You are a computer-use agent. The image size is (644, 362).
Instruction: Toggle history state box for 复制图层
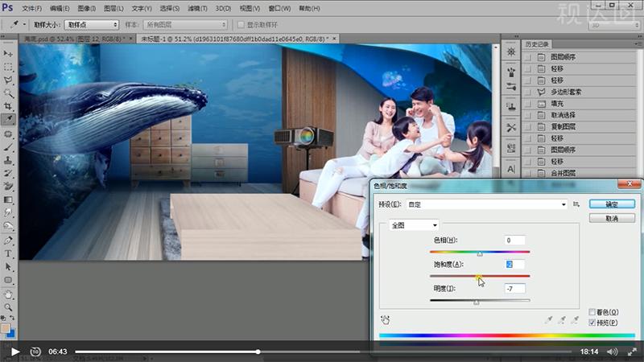click(528, 127)
